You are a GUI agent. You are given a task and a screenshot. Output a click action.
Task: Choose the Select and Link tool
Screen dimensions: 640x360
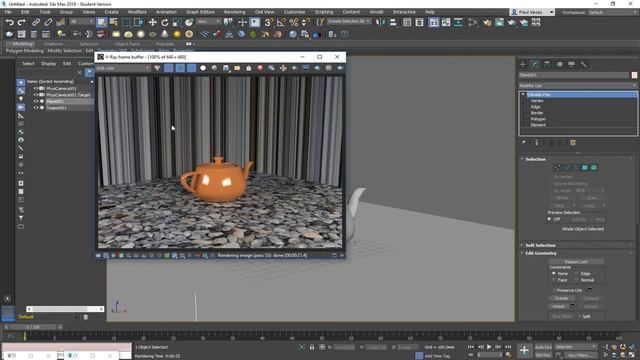(36, 22)
